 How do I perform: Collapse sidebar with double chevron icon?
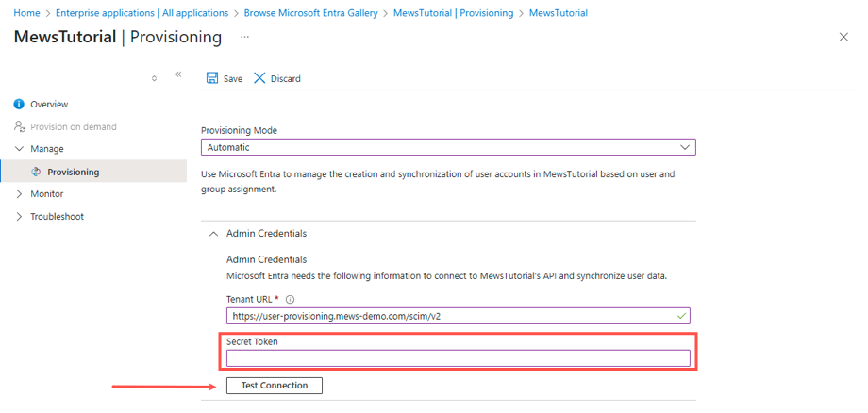click(178, 74)
